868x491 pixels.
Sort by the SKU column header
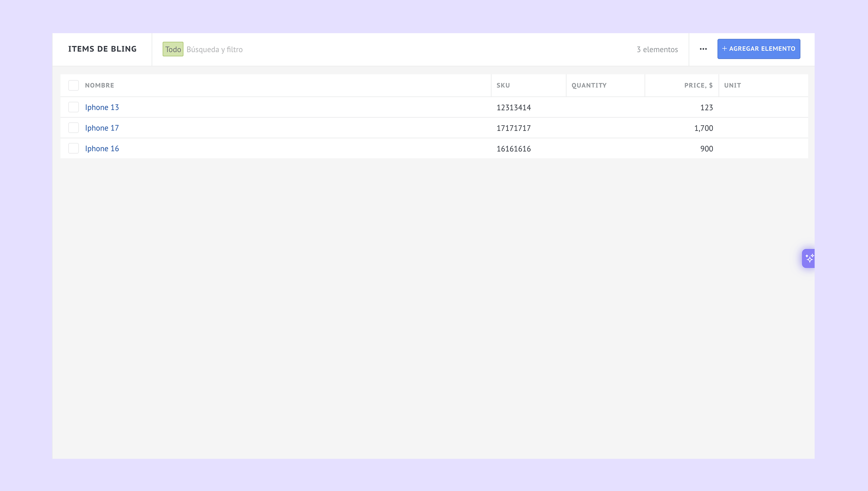coord(503,85)
